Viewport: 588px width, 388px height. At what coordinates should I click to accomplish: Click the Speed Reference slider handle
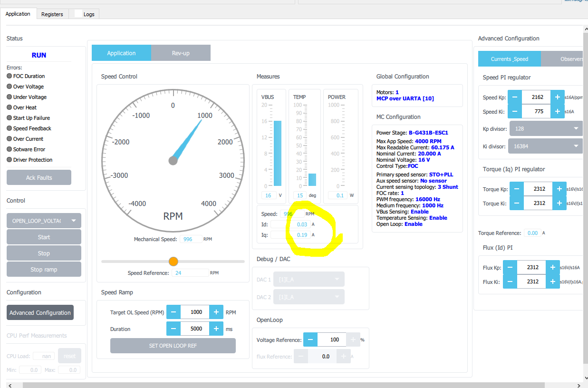pos(173,261)
